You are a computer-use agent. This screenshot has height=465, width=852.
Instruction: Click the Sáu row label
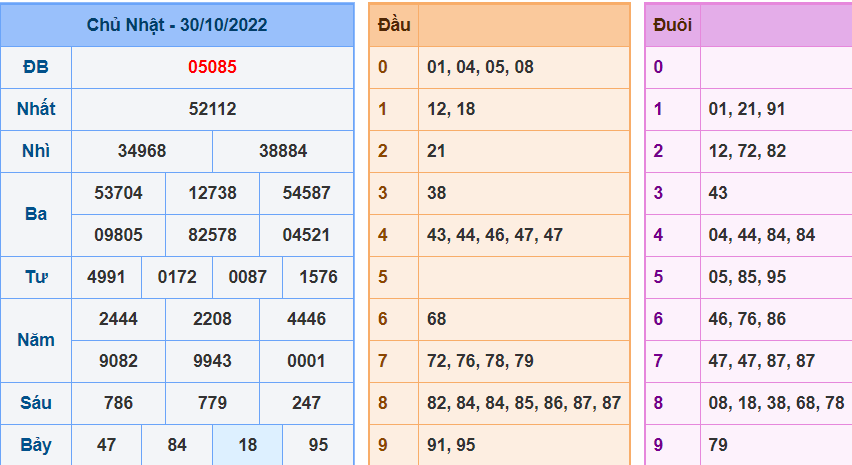(x=36, y=403)
